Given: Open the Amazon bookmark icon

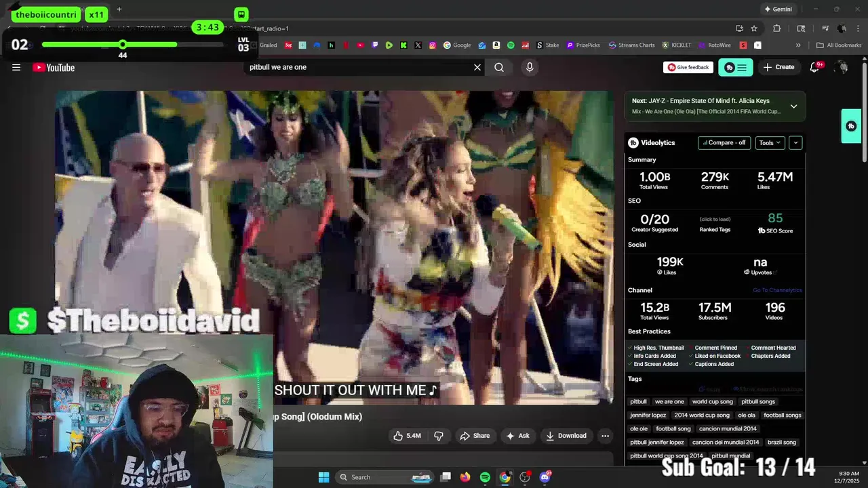Looking at the screenshot, I should pyautogui.click(x=496, y=45).
